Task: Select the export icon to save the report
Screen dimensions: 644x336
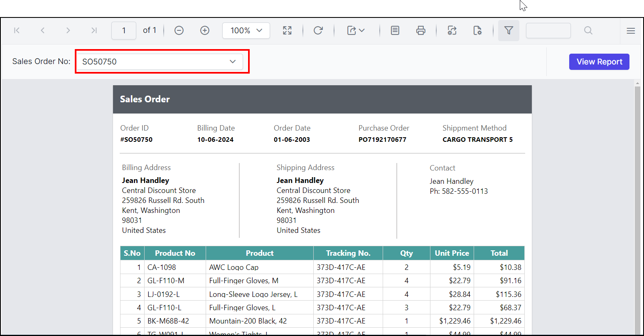Action: tap(351, 30)
